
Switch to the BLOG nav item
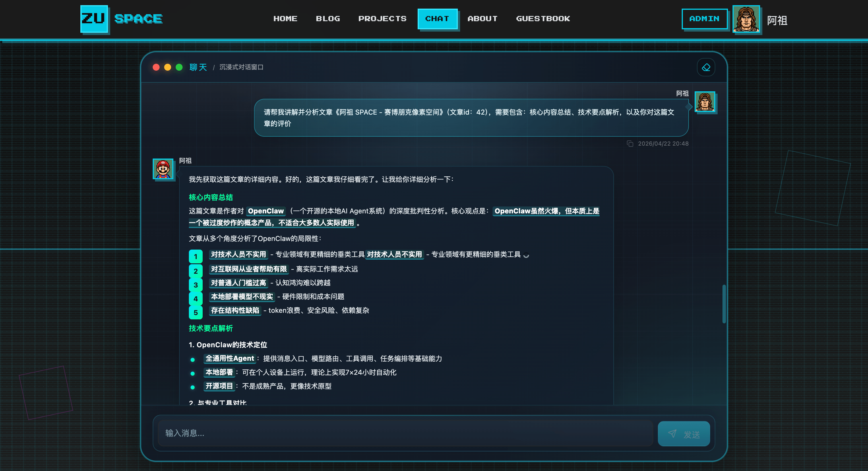(x=328, y=19)
